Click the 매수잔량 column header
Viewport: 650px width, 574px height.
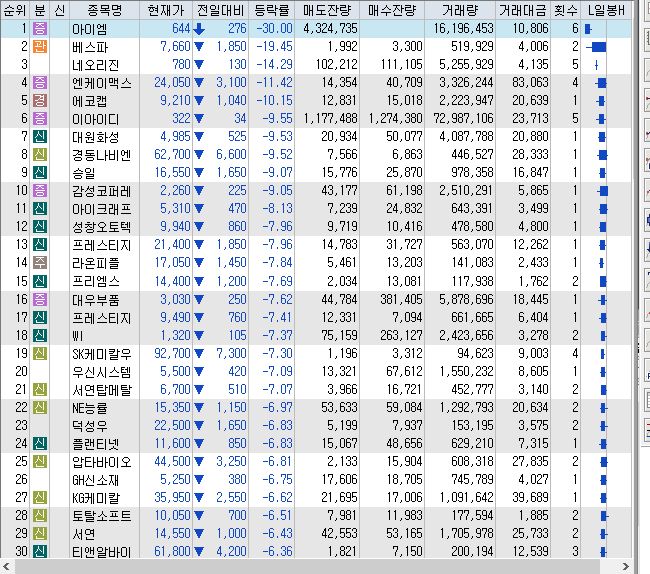392,10
